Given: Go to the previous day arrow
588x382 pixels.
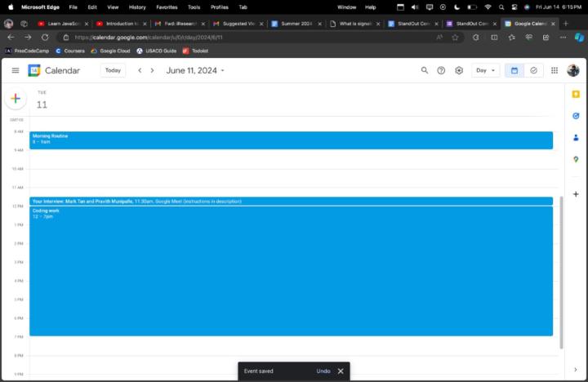Looking at the screenshot, I should [140, 70].
